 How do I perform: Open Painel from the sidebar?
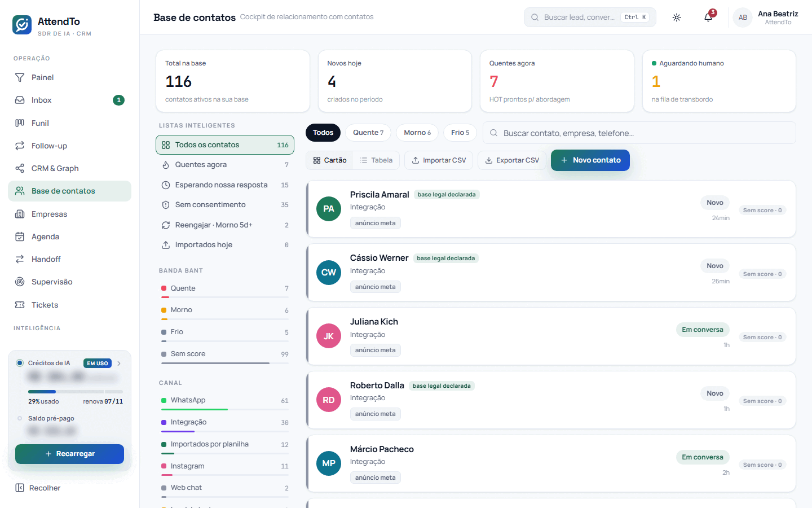[69, 77]
